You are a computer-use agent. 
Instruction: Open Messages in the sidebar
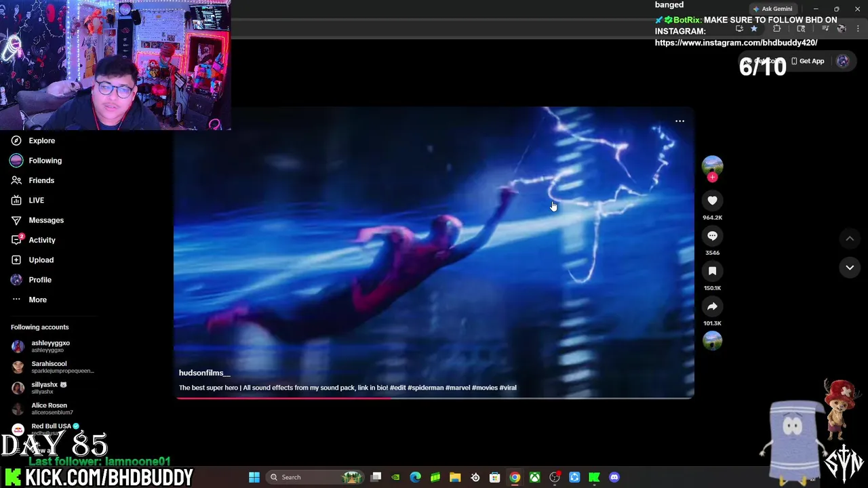click(x=37, y=220)
